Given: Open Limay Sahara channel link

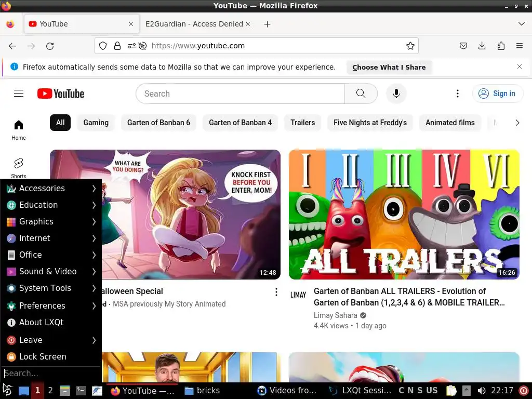Looking at the screenshot, I should 335,315.
